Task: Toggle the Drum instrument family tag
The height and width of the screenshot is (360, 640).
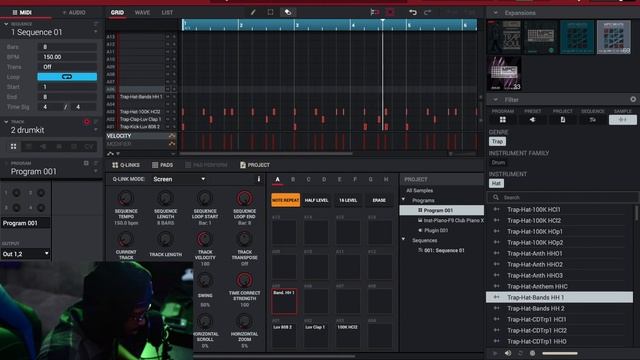Action: click(x=498, y=162)
